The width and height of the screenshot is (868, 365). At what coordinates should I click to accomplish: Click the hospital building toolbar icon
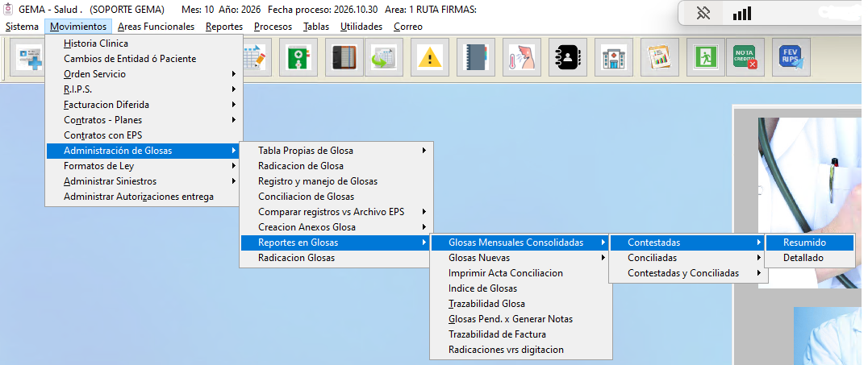[x=613, y=57]
